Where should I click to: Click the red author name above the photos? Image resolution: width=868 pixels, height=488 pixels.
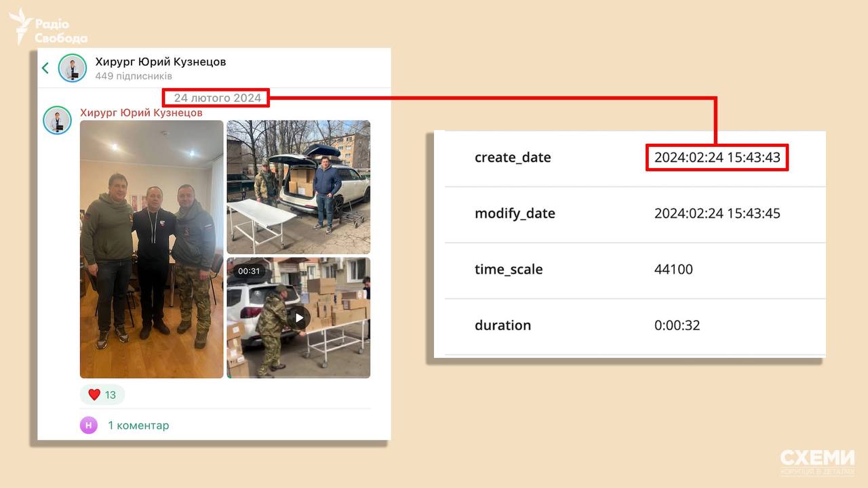point(141,113)
